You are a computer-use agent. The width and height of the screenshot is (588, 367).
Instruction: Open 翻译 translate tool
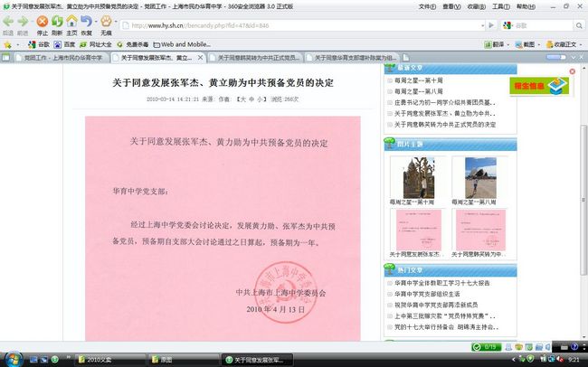495,44
